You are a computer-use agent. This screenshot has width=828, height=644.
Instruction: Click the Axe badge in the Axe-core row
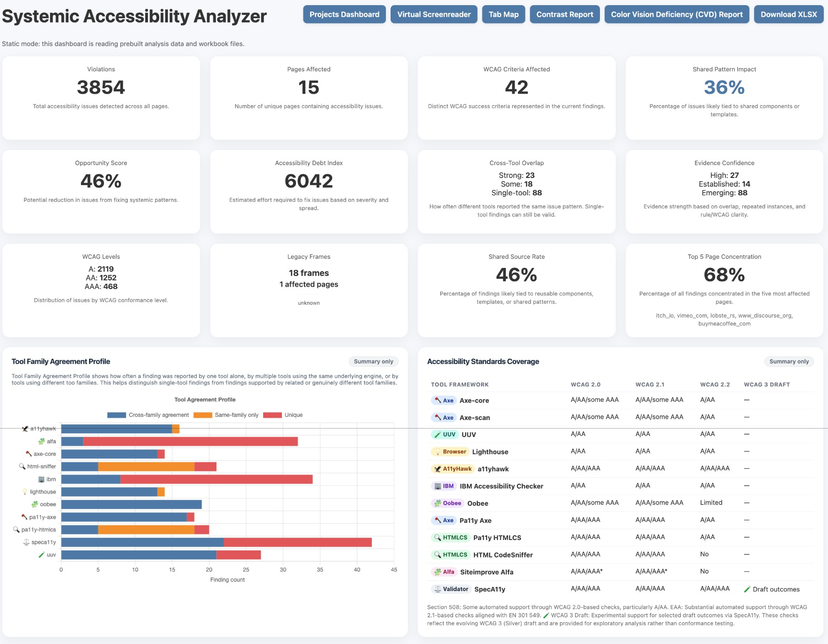pyautogui.click(x=444, y=400)
